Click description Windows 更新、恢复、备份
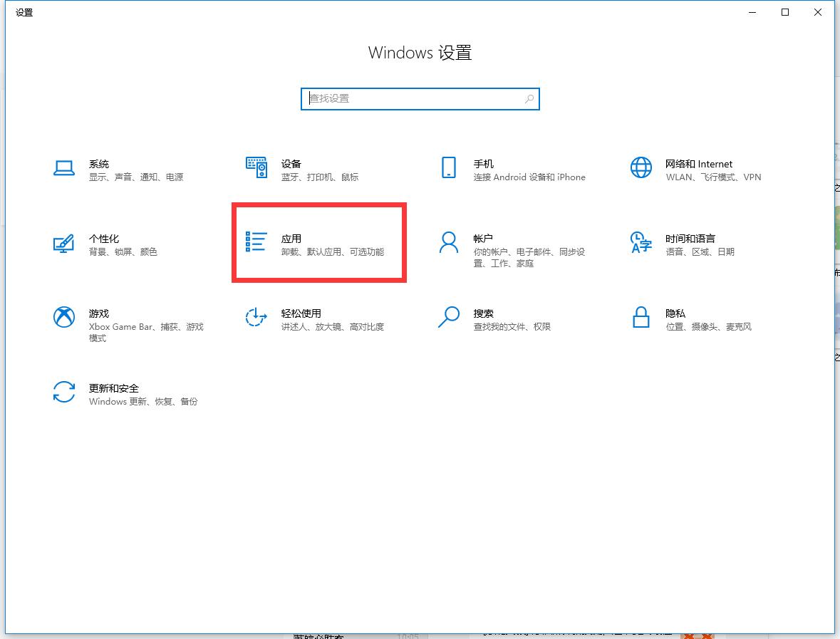Screen dimensions: 840x639 click(143, 402)
